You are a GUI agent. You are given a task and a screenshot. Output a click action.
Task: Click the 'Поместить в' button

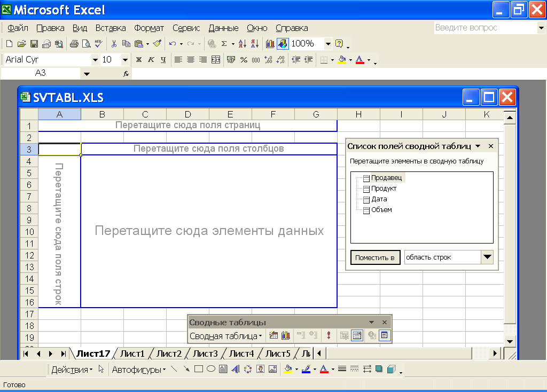tap(375, 258)
